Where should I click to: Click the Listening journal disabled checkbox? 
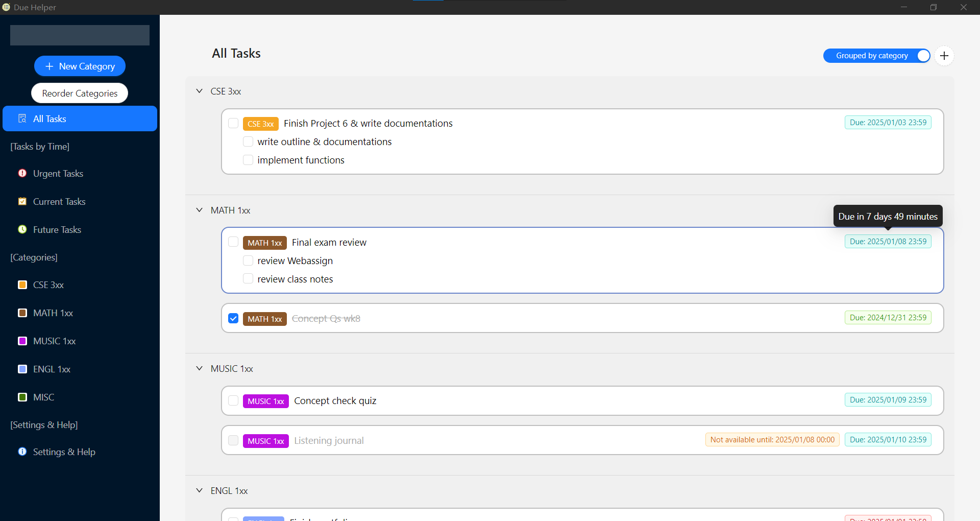pyautogui.click(x=233, y=440)
